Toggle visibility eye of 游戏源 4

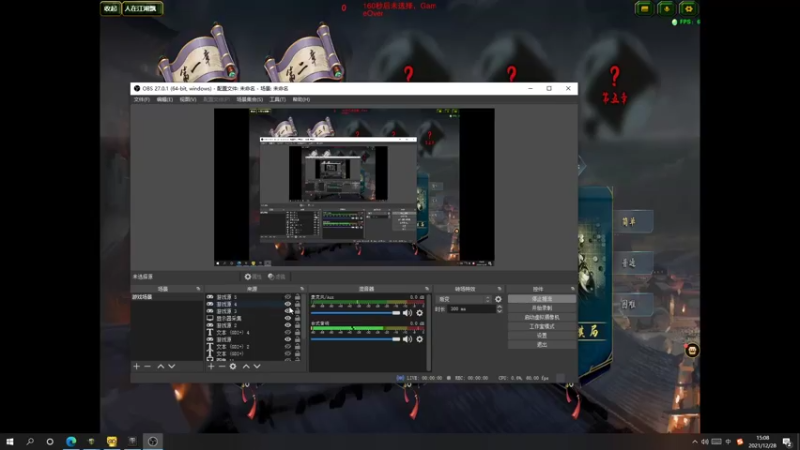tap(288, 304)
